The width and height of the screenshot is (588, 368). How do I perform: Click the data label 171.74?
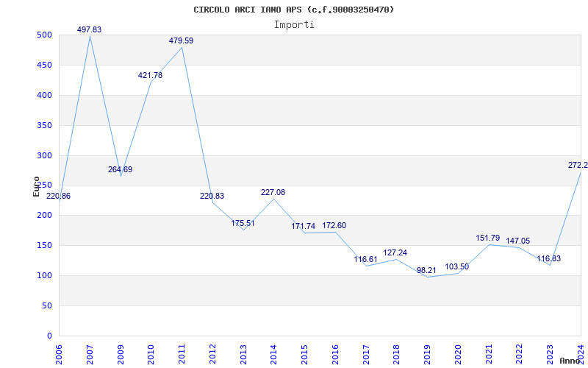coord(303,227)
